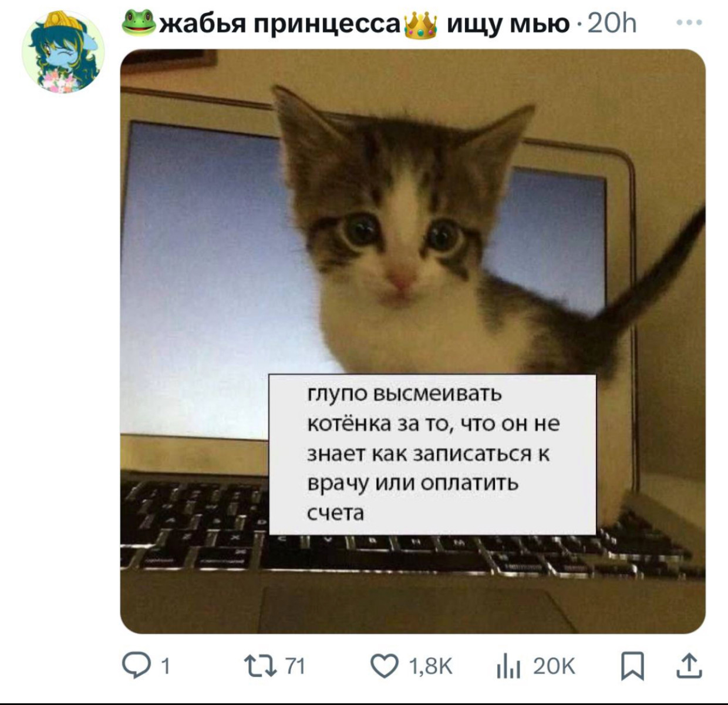Click the frog emoji in the display name

(x=139, y=22)
